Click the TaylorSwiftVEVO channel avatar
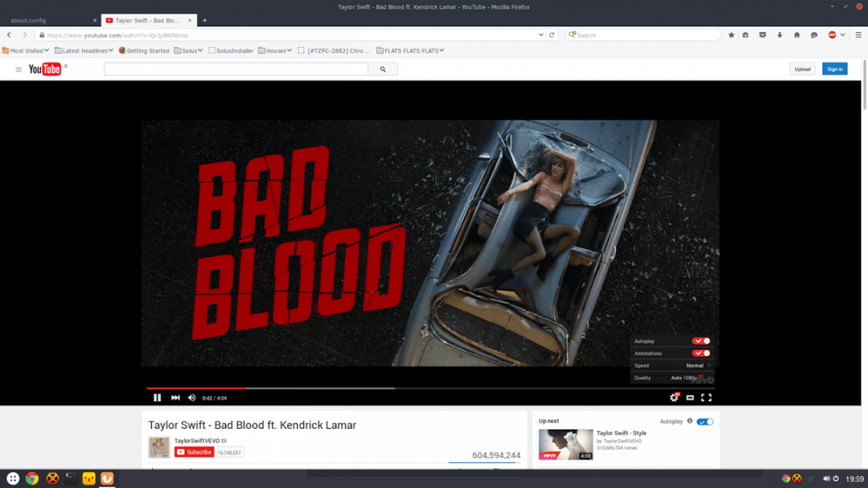Screen dimensions: 868x488 point(159,447)
